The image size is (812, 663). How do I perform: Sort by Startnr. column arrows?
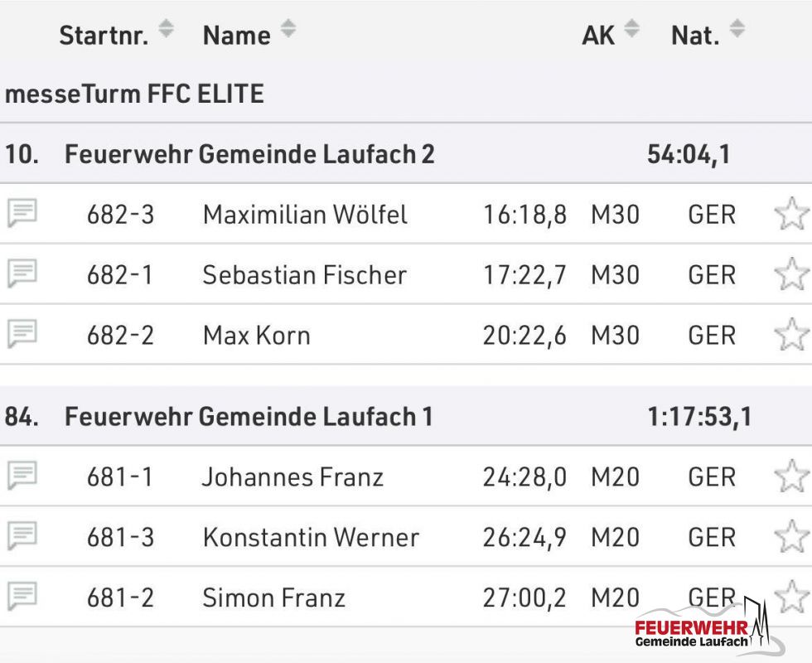(x=166, y=30)
